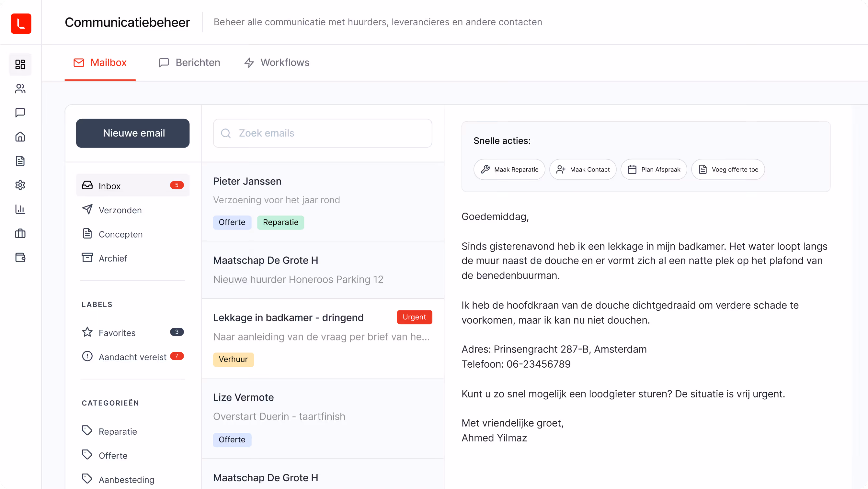Open the Lekkage in badkamer email
868x489 pixels.
click(323, 338)
